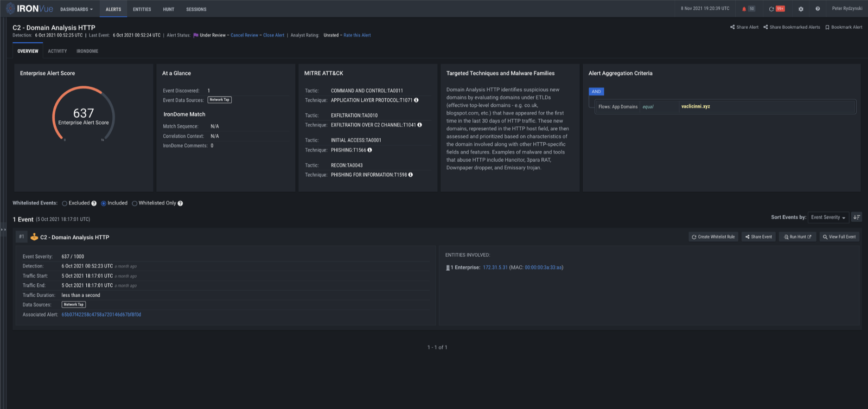Open the notifications bell icon
Image resolution: width=868 pixels, height=409 pixels.
(x=744, y=9)
